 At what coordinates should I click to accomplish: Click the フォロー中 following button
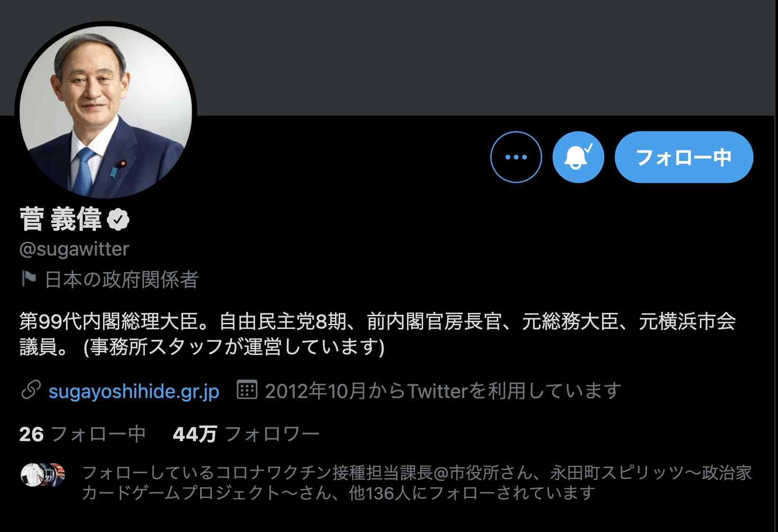(x=684, y=157)
